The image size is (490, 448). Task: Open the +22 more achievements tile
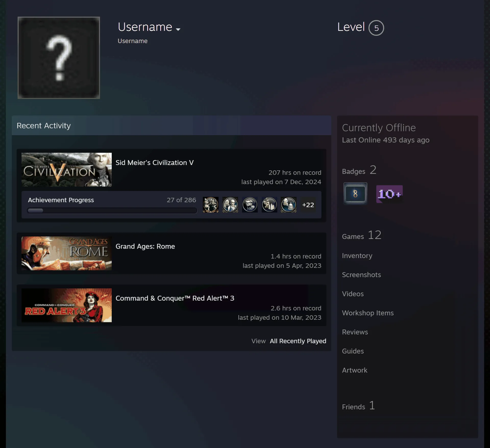tap(308, 205)
